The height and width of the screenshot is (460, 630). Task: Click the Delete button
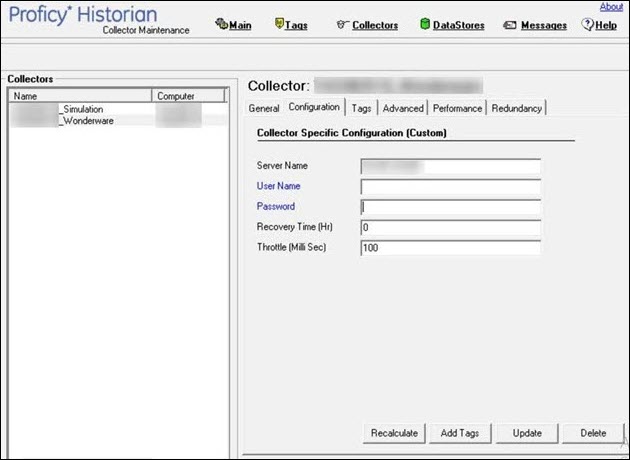[x=593, y=433]
